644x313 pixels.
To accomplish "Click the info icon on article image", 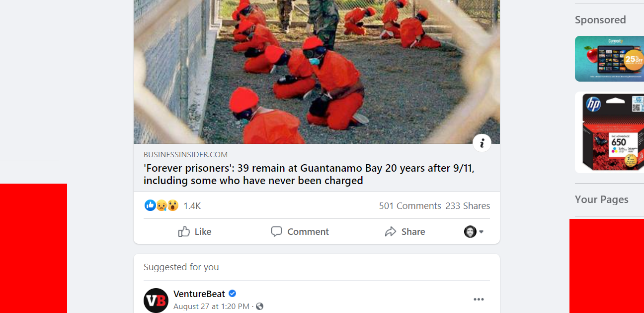I will [482, 143].
